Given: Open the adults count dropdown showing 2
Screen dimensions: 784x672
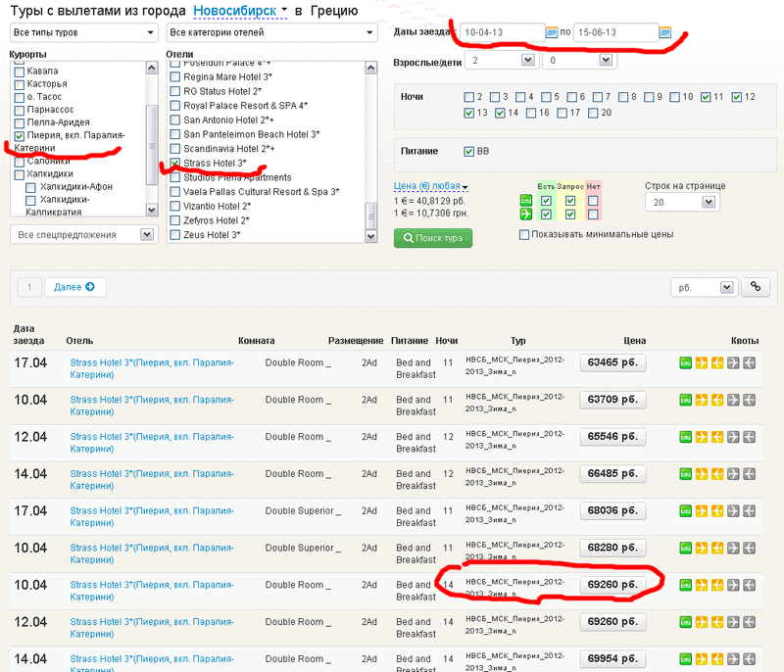Looking at the screenshot, I should coord(500,61).
